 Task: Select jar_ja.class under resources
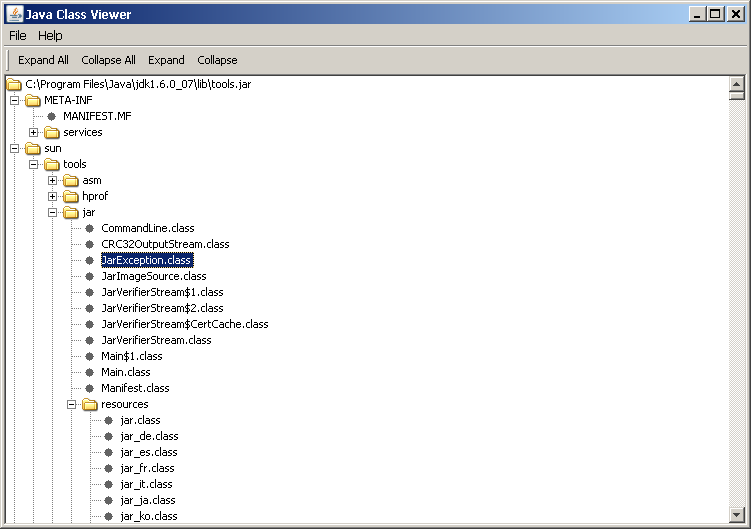pos(148,500)
